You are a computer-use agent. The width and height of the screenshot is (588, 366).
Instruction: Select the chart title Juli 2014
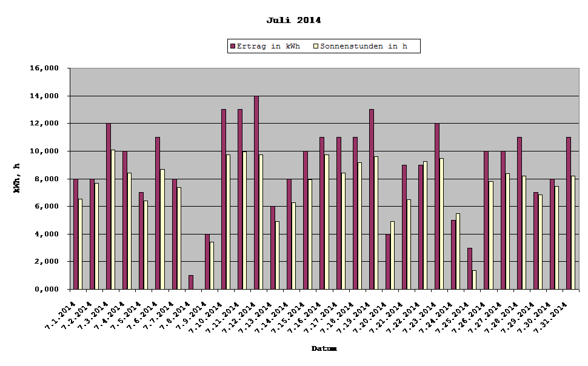[x=293, y=20]
